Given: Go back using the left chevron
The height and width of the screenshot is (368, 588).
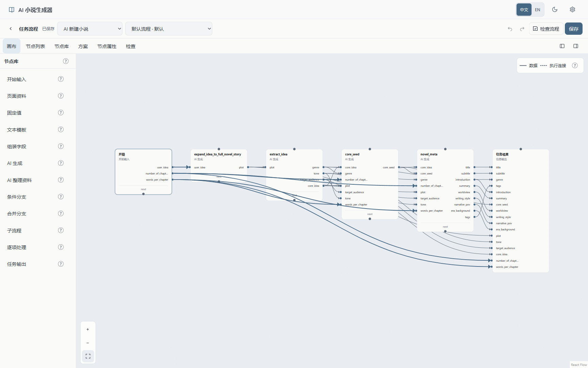Looking at the screenshot, I should 11,29.
